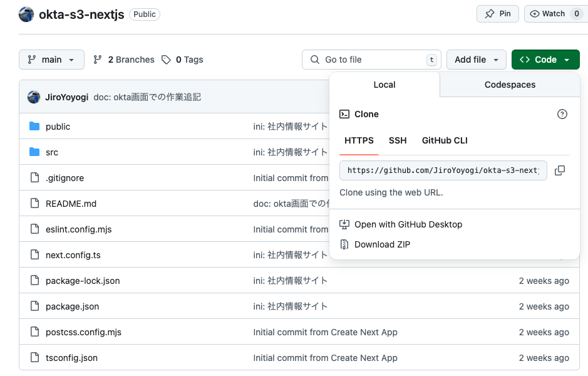Select the HTTPS clone tab
This screenshot has height=376, width=588.
(359, 141)
